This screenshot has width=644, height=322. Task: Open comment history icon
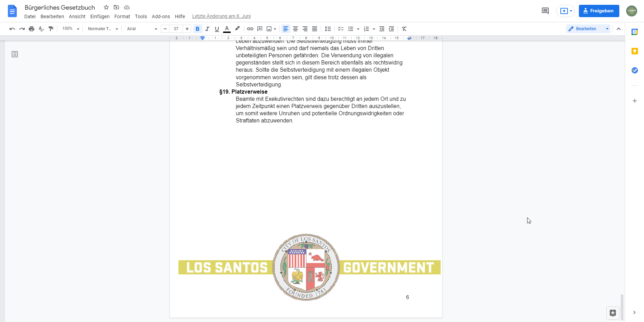pyautogui.click(x=545, y=11)
